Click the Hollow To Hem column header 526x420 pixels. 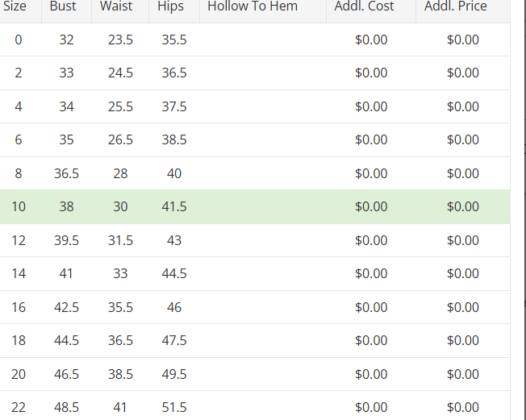253,6
